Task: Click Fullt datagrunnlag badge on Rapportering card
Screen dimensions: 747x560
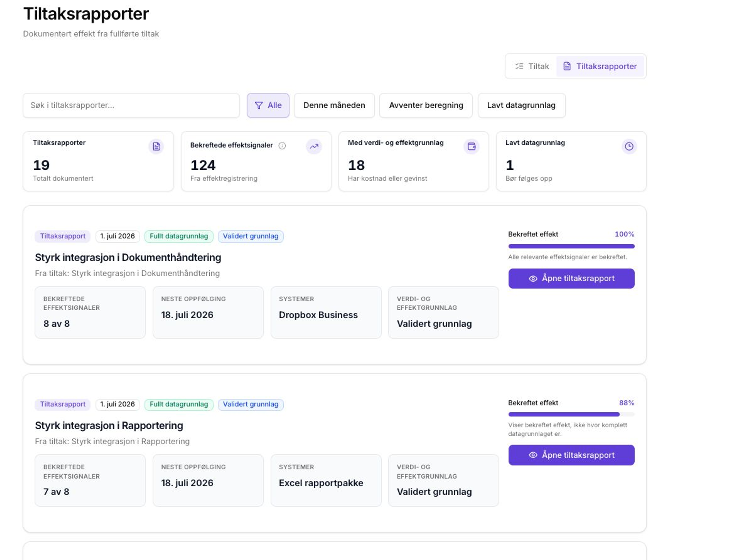Action: 179,404
